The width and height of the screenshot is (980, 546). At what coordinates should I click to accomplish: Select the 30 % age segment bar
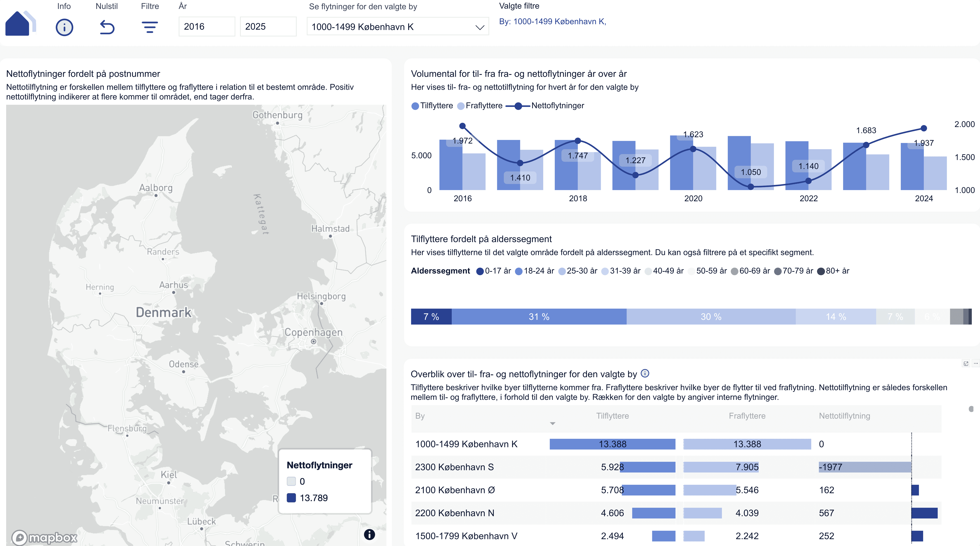pyautogui.click(x=711, y=317)
